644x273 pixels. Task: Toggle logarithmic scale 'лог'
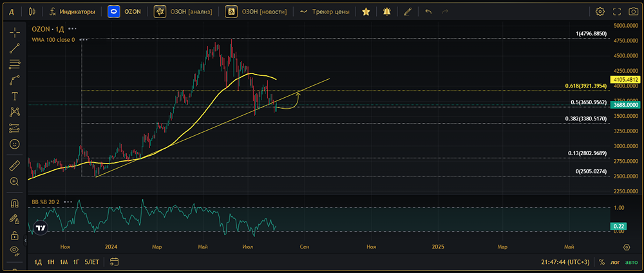616,262
